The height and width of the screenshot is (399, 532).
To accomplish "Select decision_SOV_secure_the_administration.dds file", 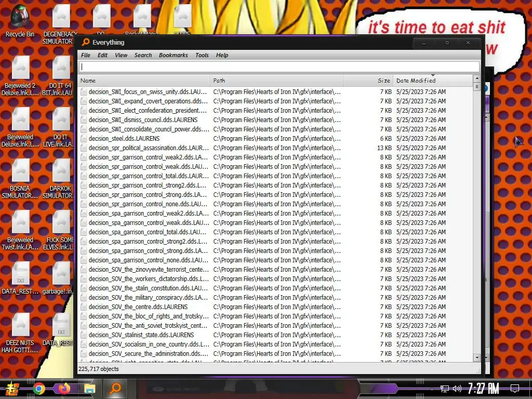I will click(x=149, y=353).
